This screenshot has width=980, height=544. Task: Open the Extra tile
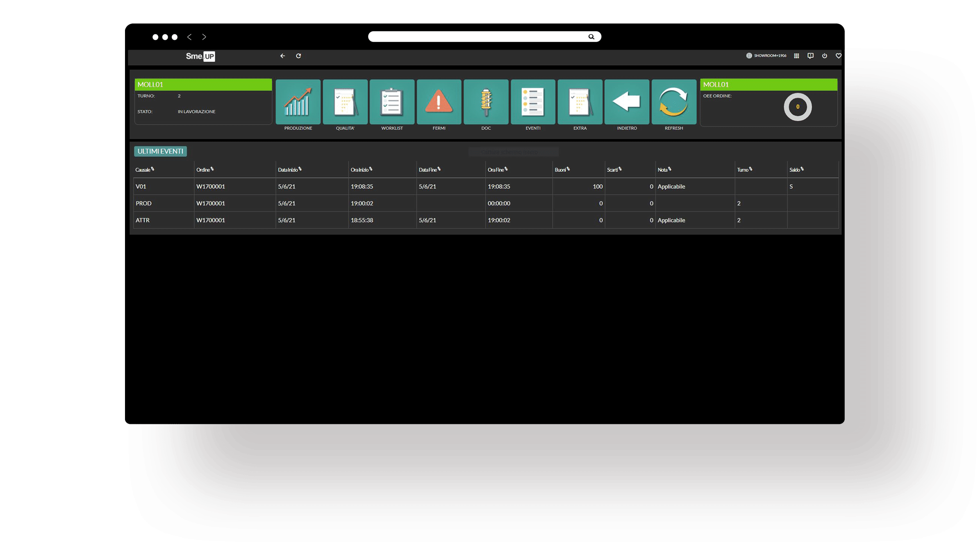(580, 102)
